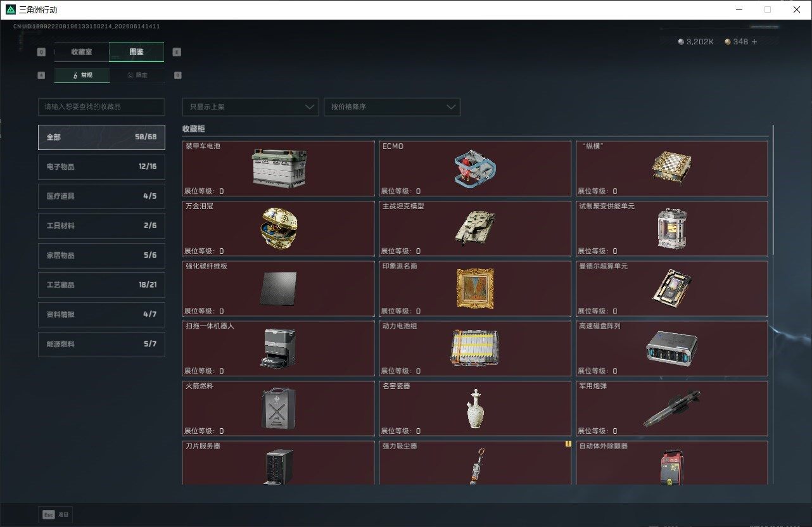
Task: Open the 装甲车电池 item card
Action: point(279,168)
